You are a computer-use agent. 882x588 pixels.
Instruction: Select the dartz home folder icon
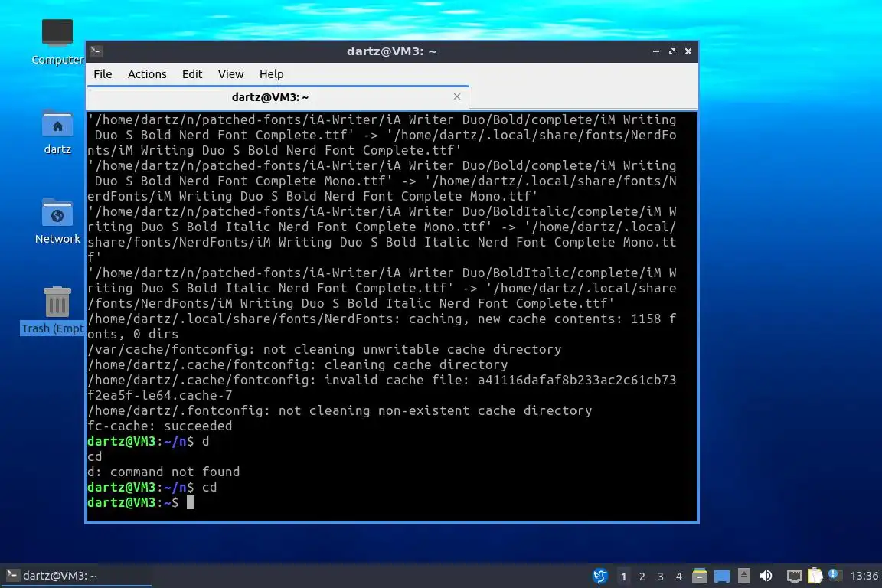[x=57, y=132]
